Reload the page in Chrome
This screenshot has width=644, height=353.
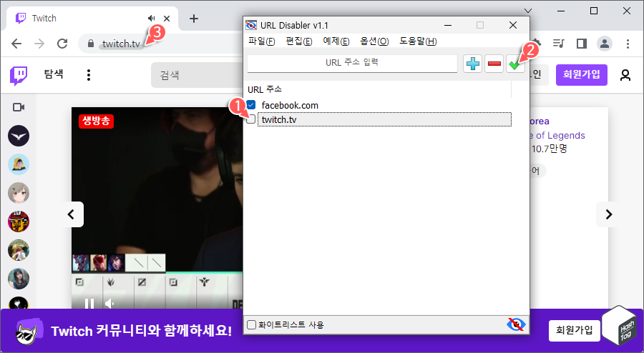[62, 44]
